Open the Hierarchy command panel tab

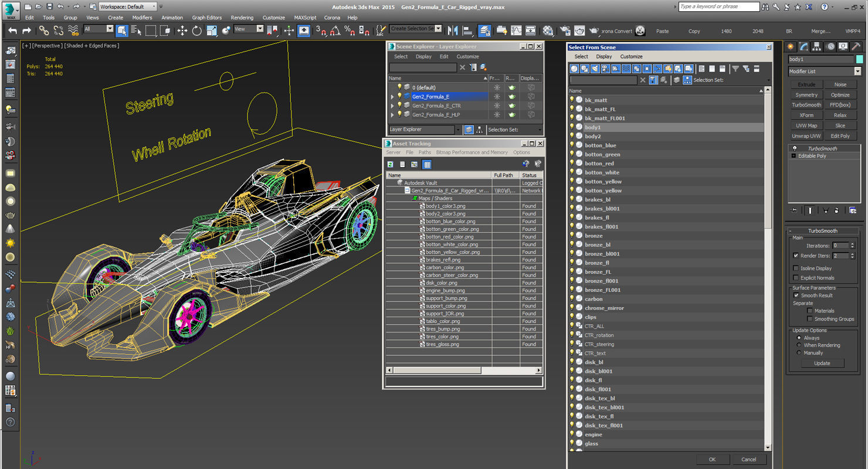pos(817,46)
